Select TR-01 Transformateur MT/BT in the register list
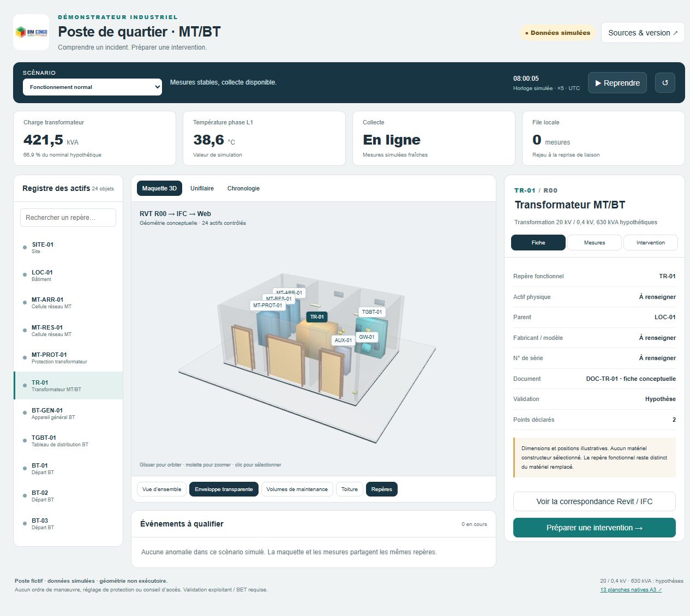The height and width of the screenshot is (616, 690). click(x=68, y=386)
